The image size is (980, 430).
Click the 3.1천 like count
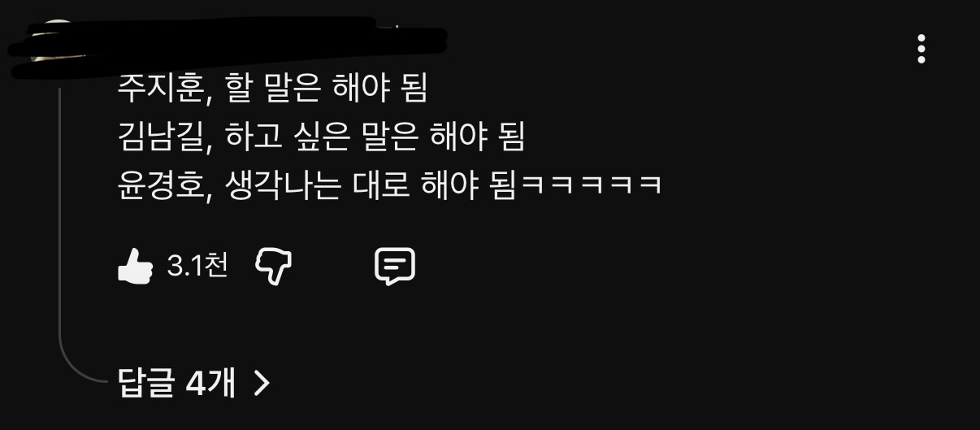point(197,266)
